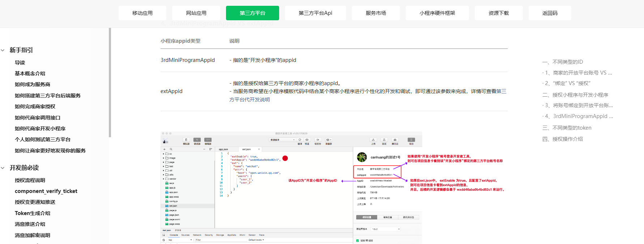Switch to the 网站应用 tab
The width and height of the screenshot is (644, 244).
(x=196, y=13)
